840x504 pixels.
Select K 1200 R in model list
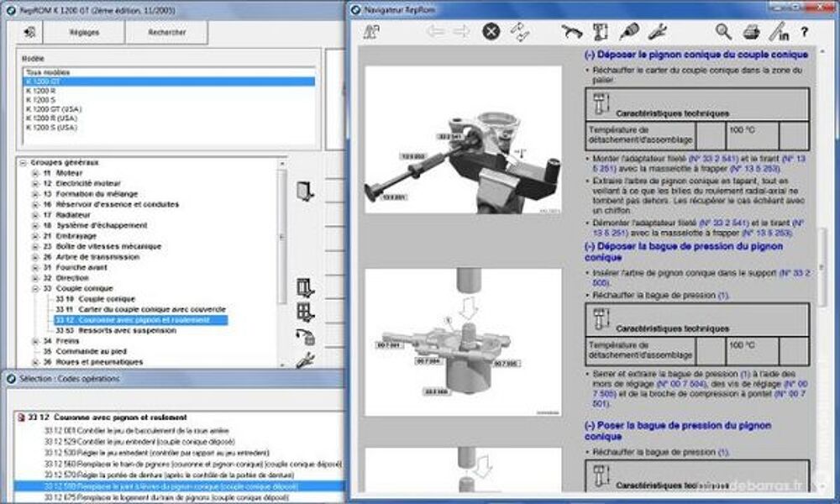click(40, 90)
